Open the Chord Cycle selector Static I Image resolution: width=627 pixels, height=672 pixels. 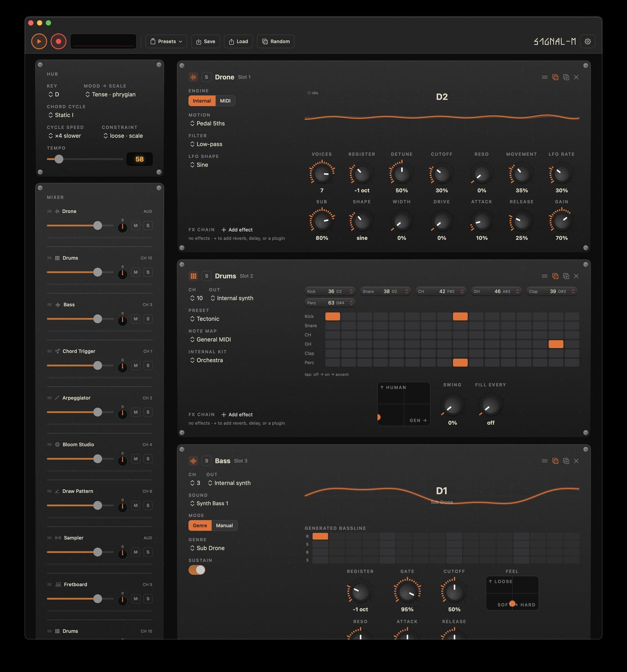61,115
